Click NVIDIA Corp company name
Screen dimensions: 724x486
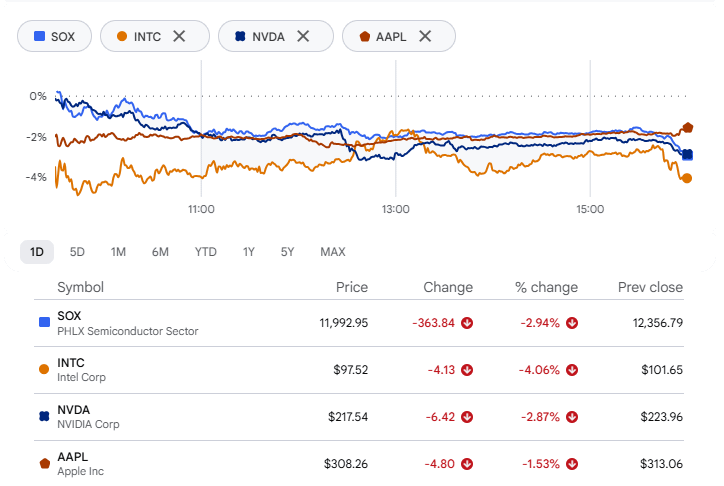click(88, 424)
